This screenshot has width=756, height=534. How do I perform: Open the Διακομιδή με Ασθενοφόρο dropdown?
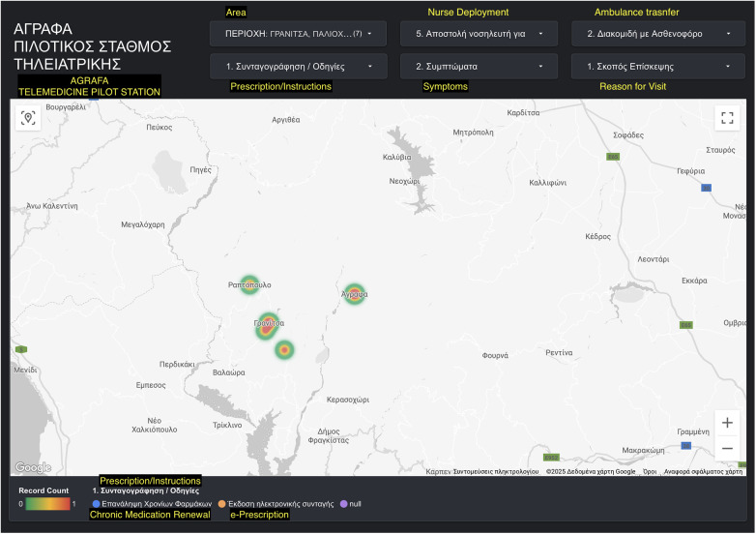click(658, 34)
